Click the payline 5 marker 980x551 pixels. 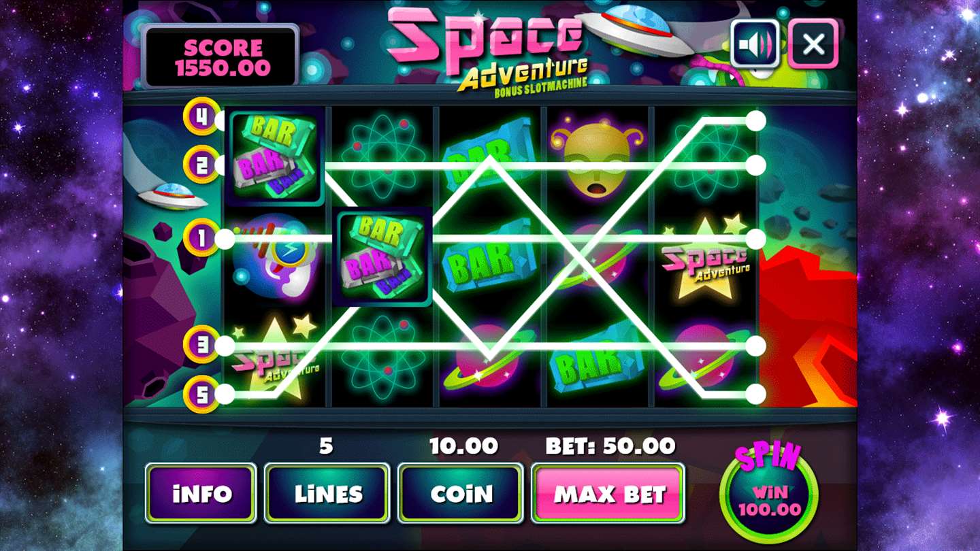click(x=201, y=395)
